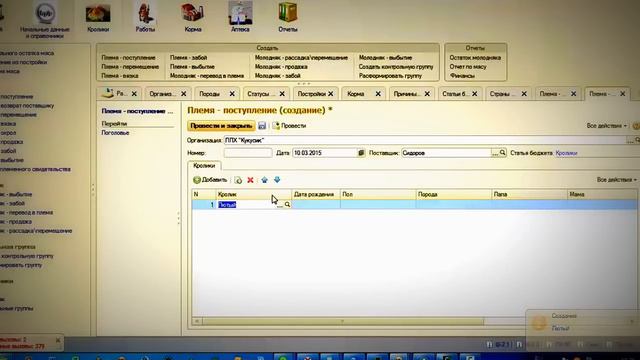Switch to the Причины tab
Screen dimensions: 640x360
[407, 94]
